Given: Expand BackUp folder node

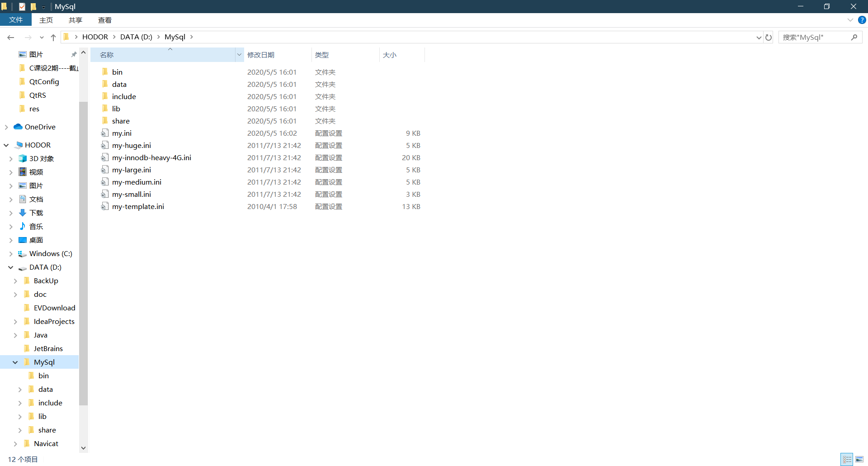Looking at the screenshot, I should point(15,281).
